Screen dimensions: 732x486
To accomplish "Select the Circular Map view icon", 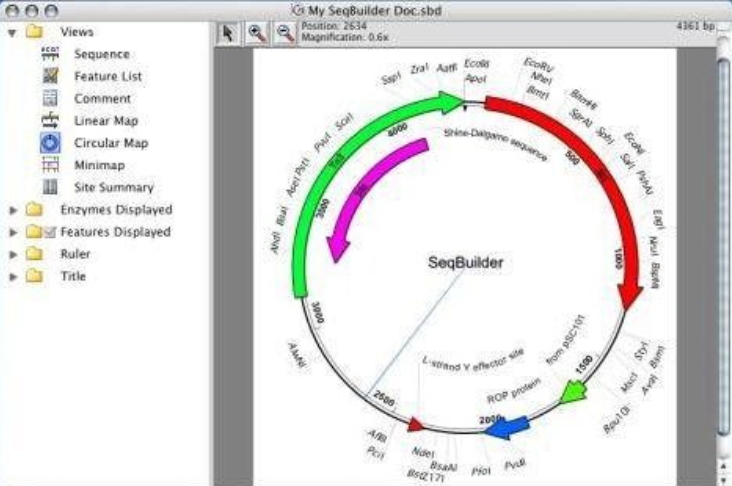I will pyautogui.click(x=50, y=142).
